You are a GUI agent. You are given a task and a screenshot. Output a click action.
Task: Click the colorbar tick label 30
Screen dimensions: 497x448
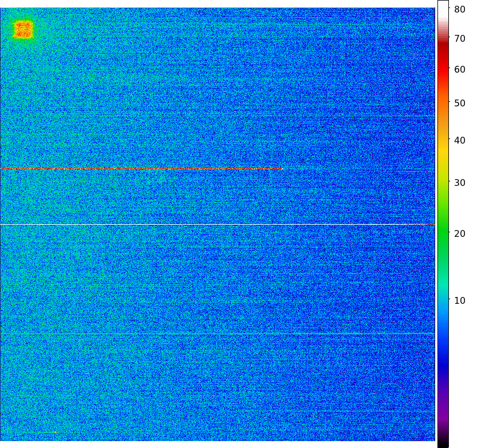pyautogui.click(x=460, y=183)
